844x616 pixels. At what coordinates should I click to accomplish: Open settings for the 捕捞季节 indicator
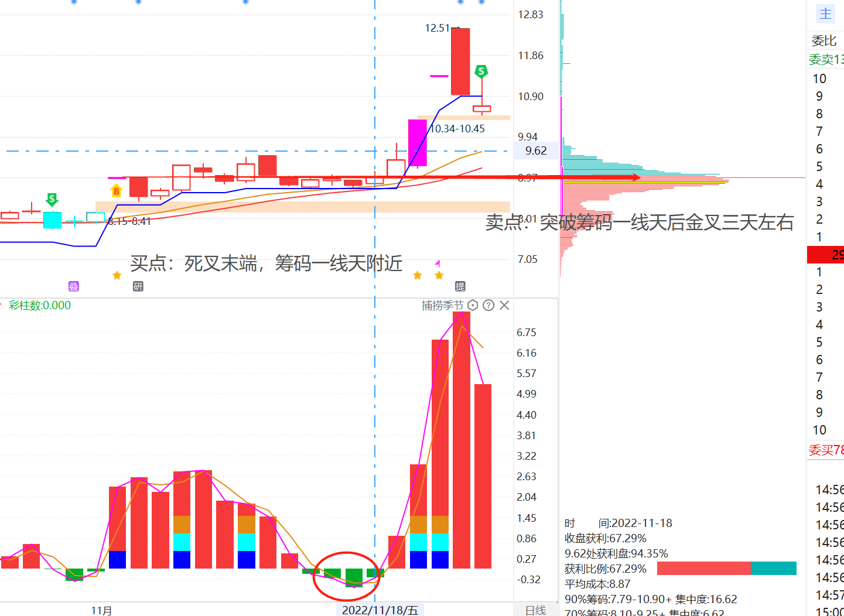(473, 305)
